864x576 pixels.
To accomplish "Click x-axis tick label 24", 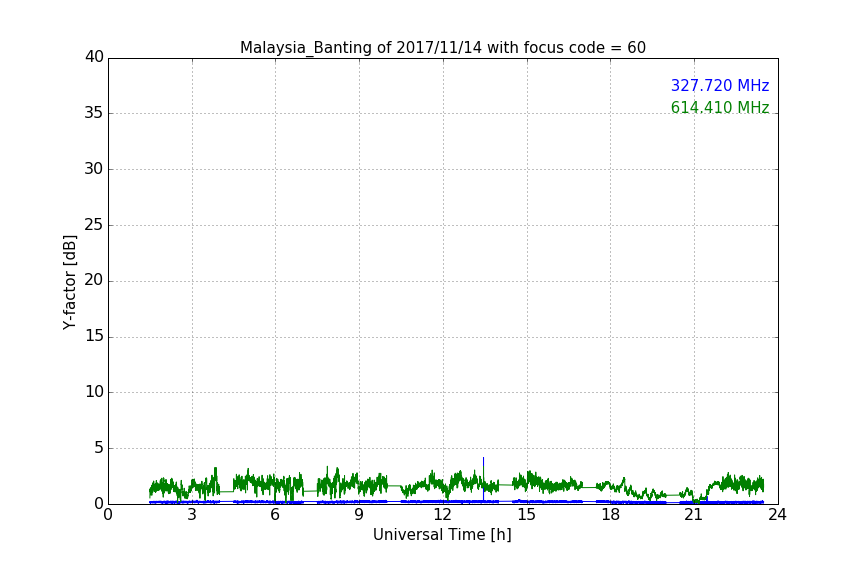I will pos(777,515).
